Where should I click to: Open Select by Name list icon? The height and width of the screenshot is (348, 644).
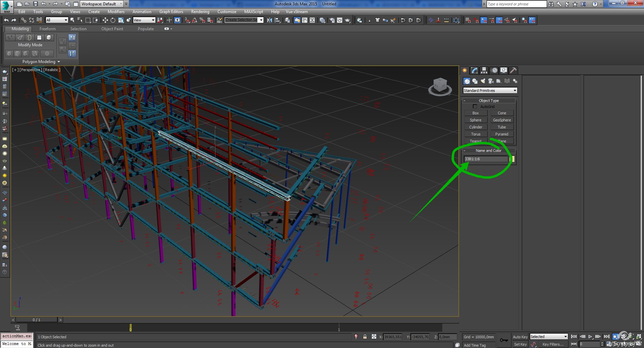80,20
